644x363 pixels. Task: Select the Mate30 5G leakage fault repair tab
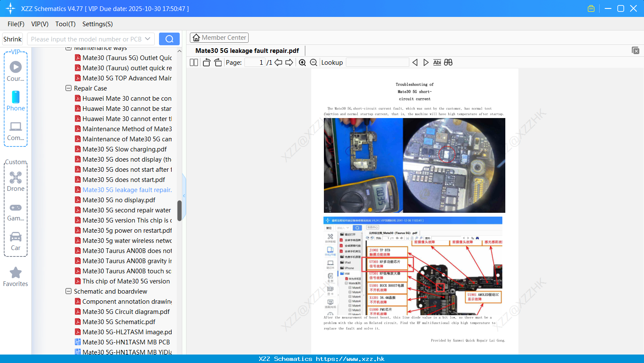pyautogui.click(x=247, y=51)
